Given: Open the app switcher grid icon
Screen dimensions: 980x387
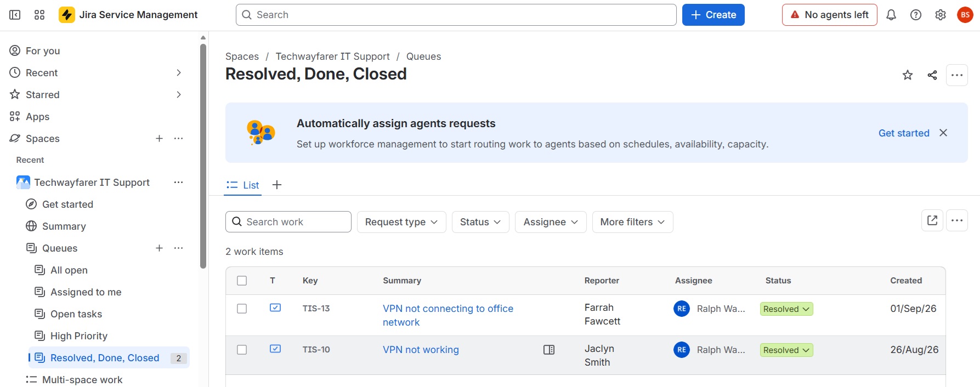Looking at the screenshot, I should tap(39, 15).
